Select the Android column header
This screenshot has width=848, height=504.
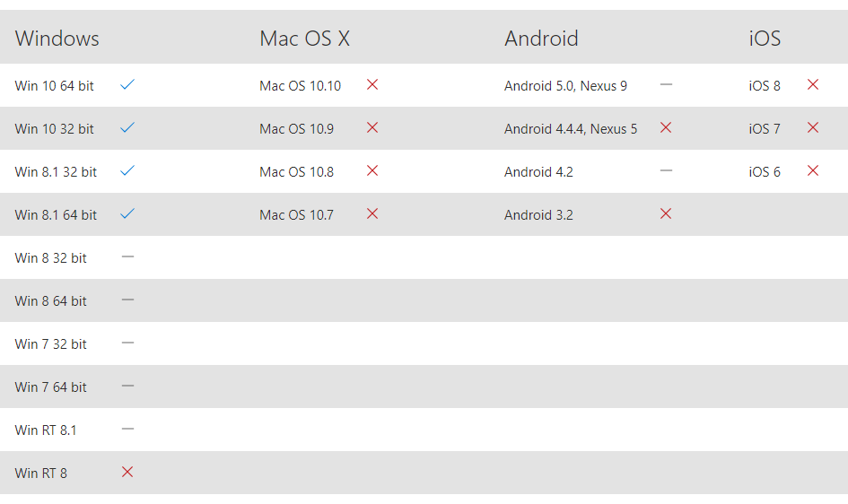541,39
